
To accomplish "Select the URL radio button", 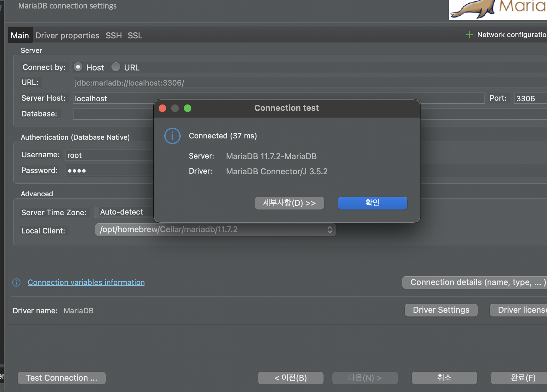I will [x=116, y=67].
